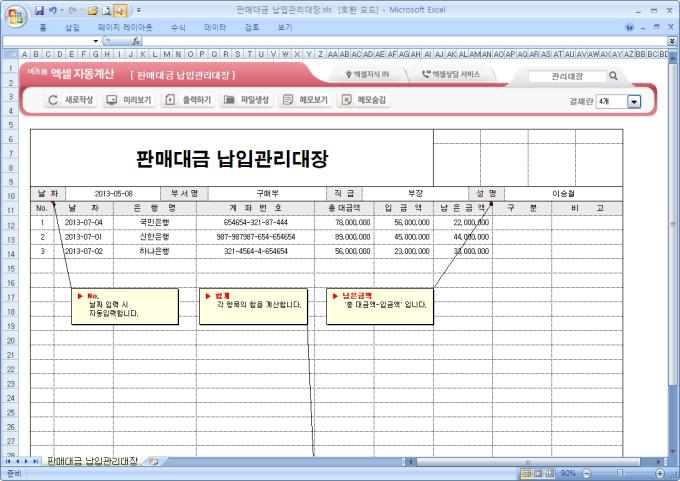The height and width of the screenshot is (481, 680).
Task: Select account number 987-987987-654-654654
Action: (255, 237)
